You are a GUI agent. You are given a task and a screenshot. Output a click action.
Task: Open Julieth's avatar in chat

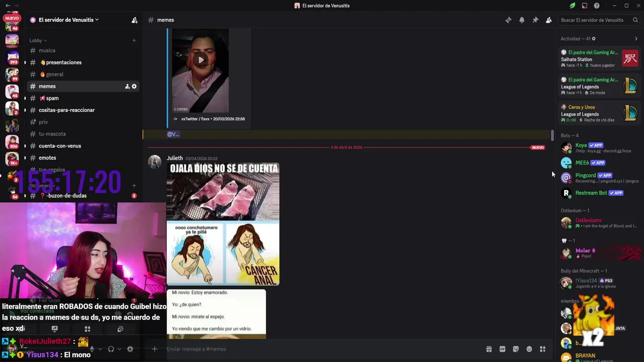point(154,162)
